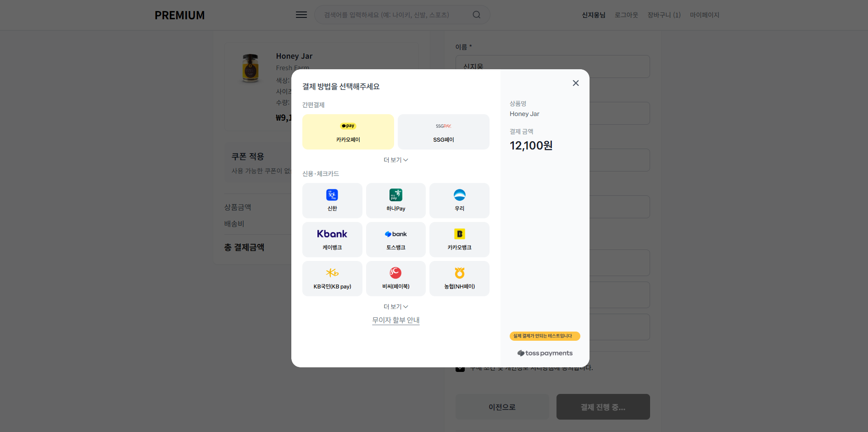Image resolution: width=868 pixels, height=432 pixels.
Task: Click 로그아웃 logout link
Action: coord(626,15)
